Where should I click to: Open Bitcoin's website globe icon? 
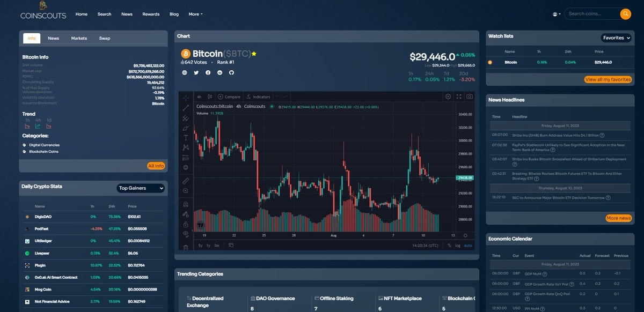(x=185, y=72)
